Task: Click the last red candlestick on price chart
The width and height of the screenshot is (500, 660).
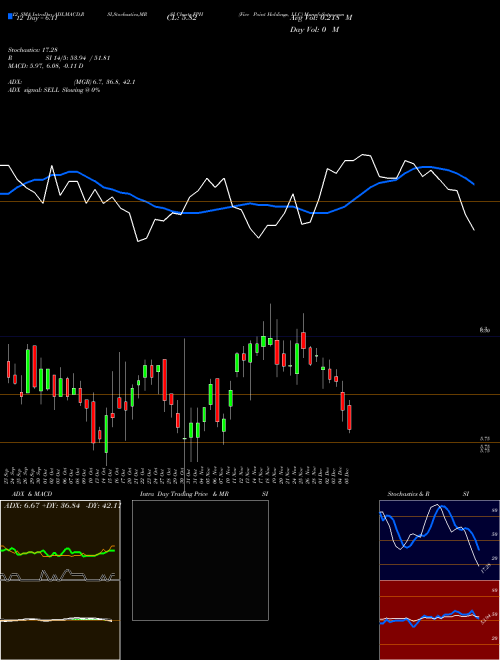Action: click(349, 417)
